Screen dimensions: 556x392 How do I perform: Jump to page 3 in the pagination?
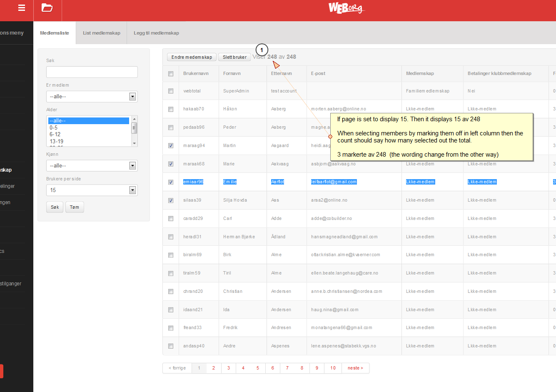pyautogui.click(x=229, y=368)
